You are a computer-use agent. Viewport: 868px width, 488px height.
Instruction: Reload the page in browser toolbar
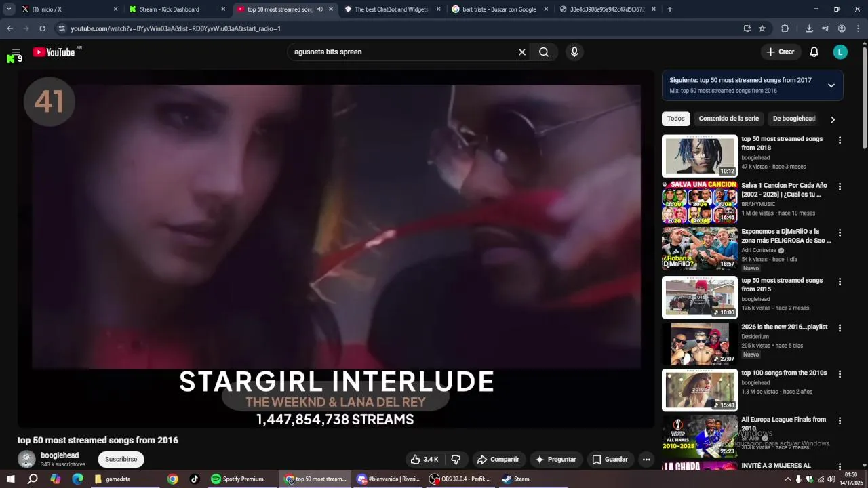pyautogui.click(x=42, y=28)
